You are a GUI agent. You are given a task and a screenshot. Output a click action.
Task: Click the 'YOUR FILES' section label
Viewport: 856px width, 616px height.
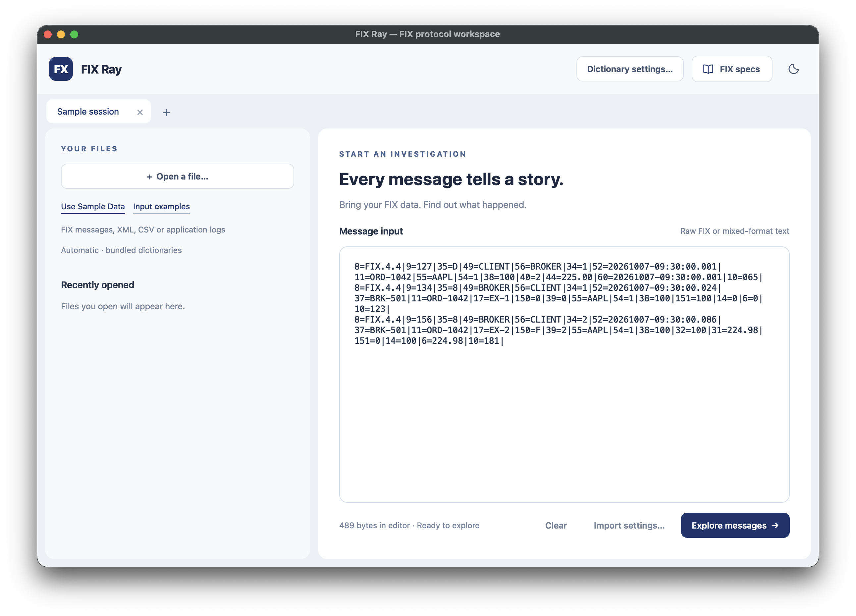(x=89, y=149)
